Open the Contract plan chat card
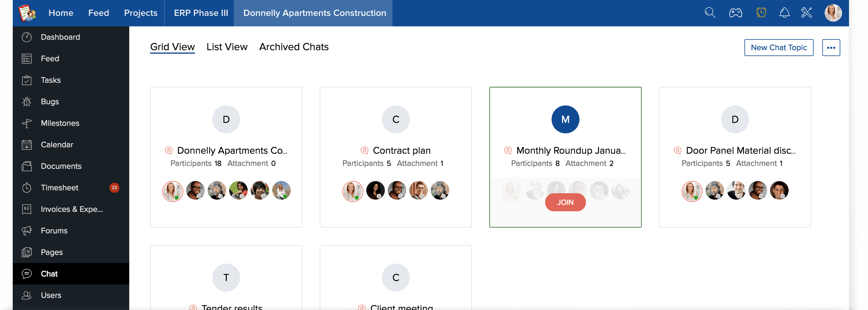The height and width of the screenshot is (310, 868). click(401, 150)
